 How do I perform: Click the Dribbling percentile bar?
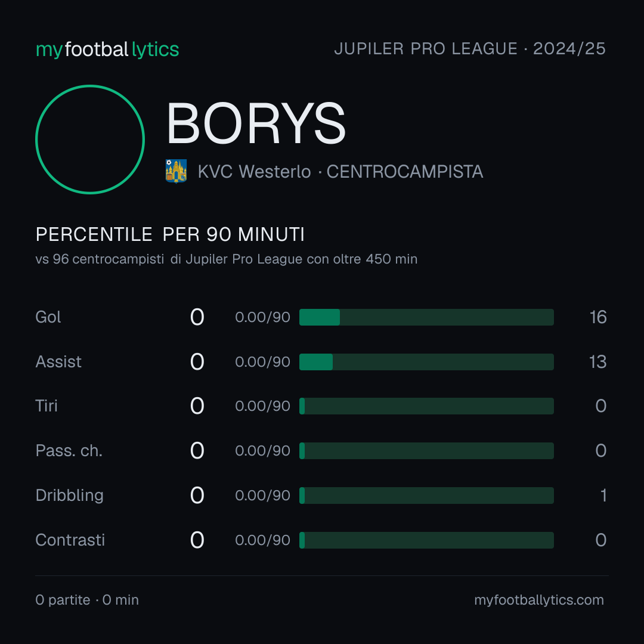(426, 496)
